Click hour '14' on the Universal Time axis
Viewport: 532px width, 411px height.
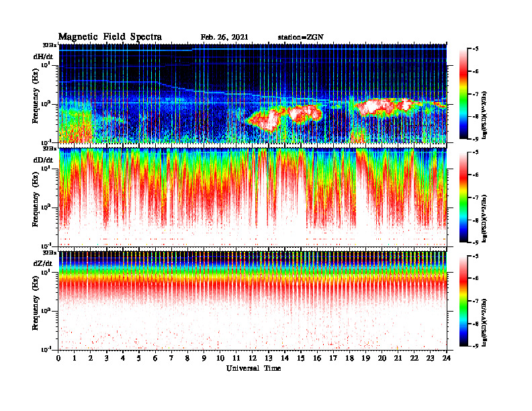tap(285, 358)
